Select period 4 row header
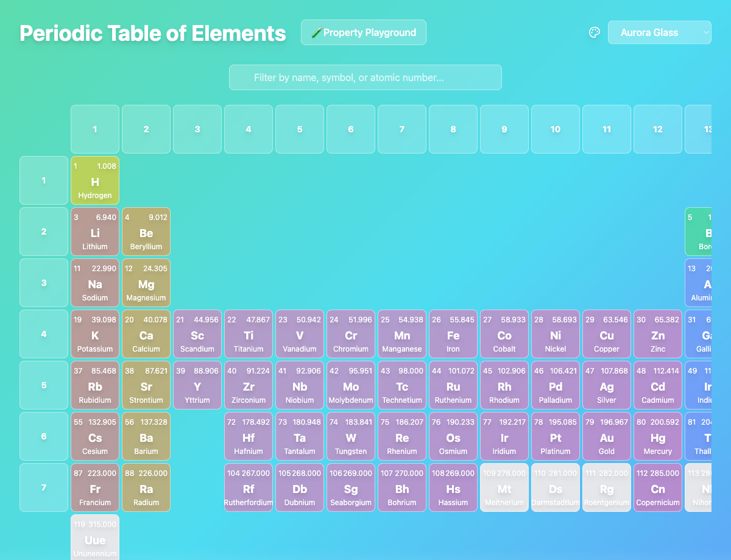Screen dimensions: 731x560 click(44, 334)
